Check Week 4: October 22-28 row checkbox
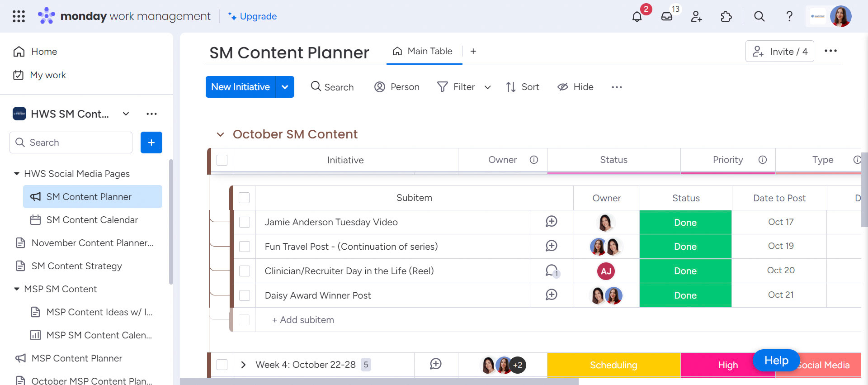 (x=222, y=365)
